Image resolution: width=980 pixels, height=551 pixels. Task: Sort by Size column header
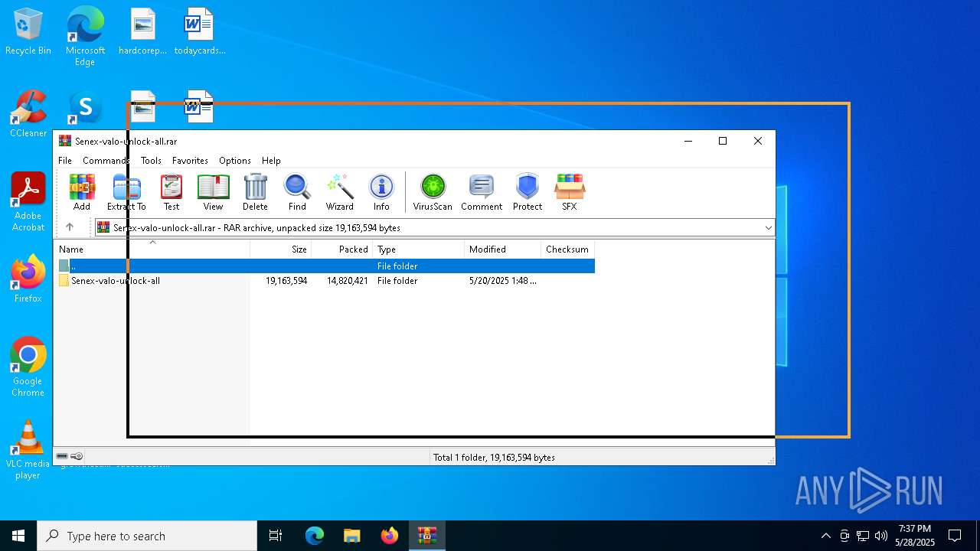[280, 249]
